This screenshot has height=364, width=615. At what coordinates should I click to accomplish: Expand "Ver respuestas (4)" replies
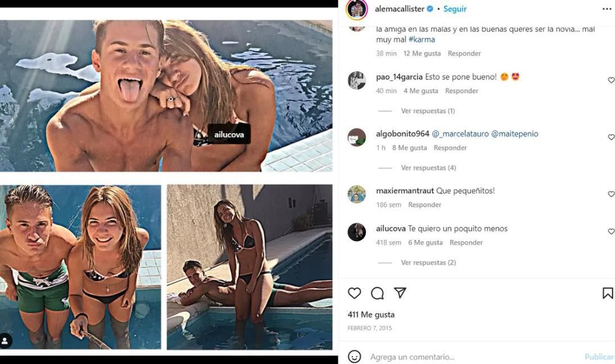(428, 168)
